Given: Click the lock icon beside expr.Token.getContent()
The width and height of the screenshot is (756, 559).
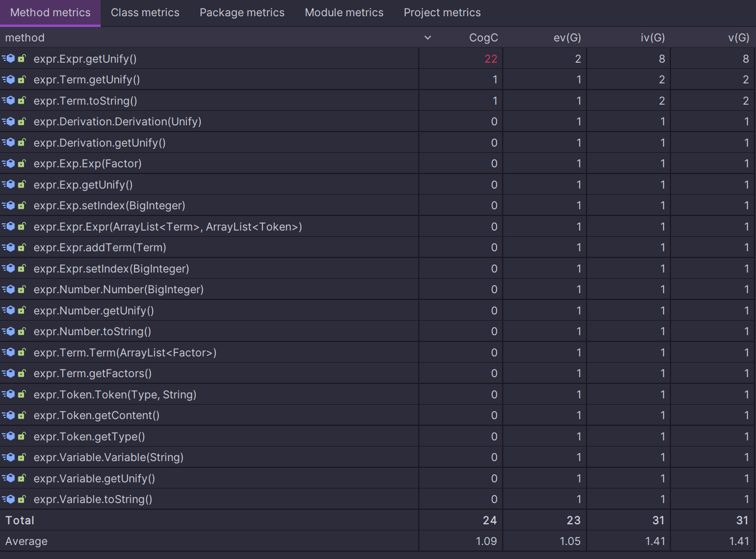Looking at the screenshot, I should (22, 415).
